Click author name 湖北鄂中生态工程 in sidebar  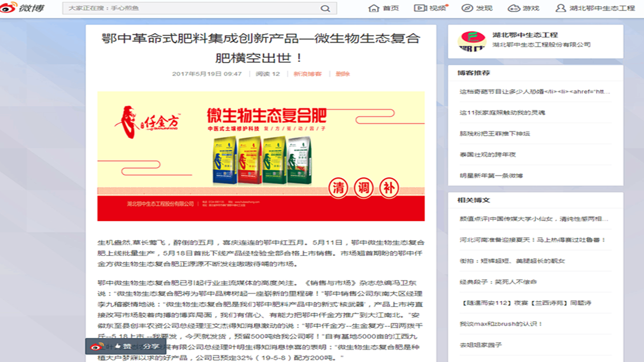(x=525, y=35)
